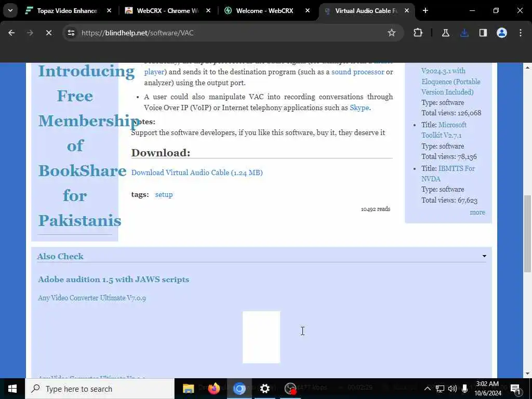
Task: Click the scrollbar down arrow
Action: click(527, 374)
